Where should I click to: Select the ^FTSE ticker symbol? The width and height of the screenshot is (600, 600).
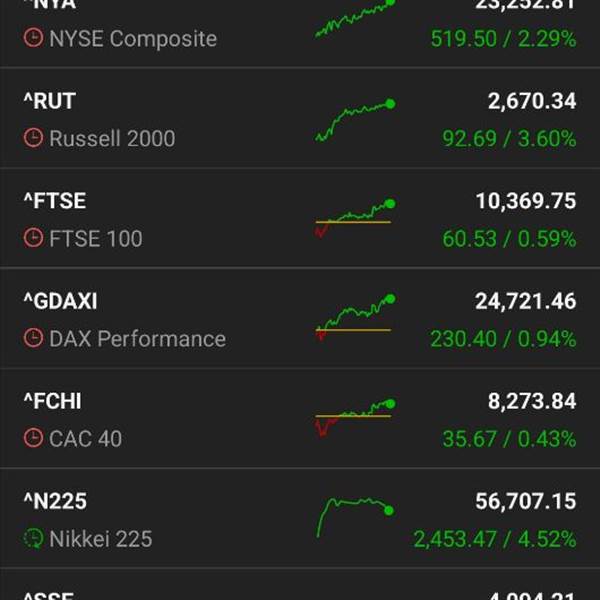click(55, 201)
